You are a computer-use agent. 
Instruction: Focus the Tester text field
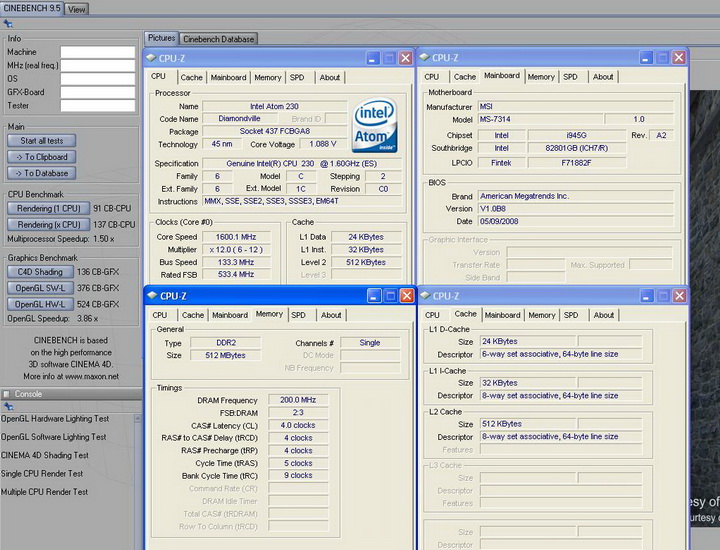(x=97, y=104)
